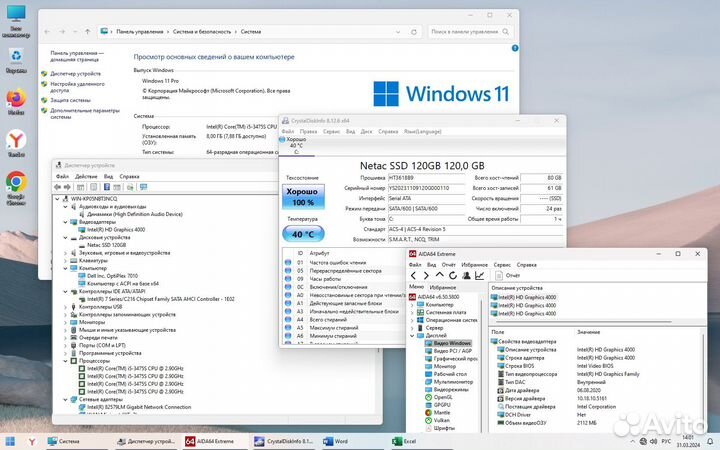Click Система и безопасность in the breadcrumb
The width and height of the screenshot is (720, 450).
point(202,32)
